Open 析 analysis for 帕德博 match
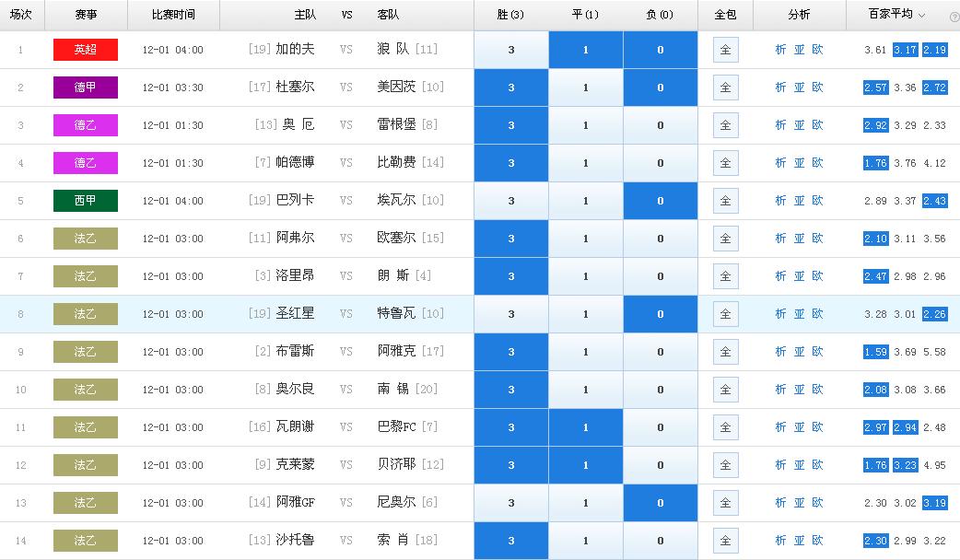The height and width of the screenshot is (560, 960). pyautogui.click(x=780, y=163)
